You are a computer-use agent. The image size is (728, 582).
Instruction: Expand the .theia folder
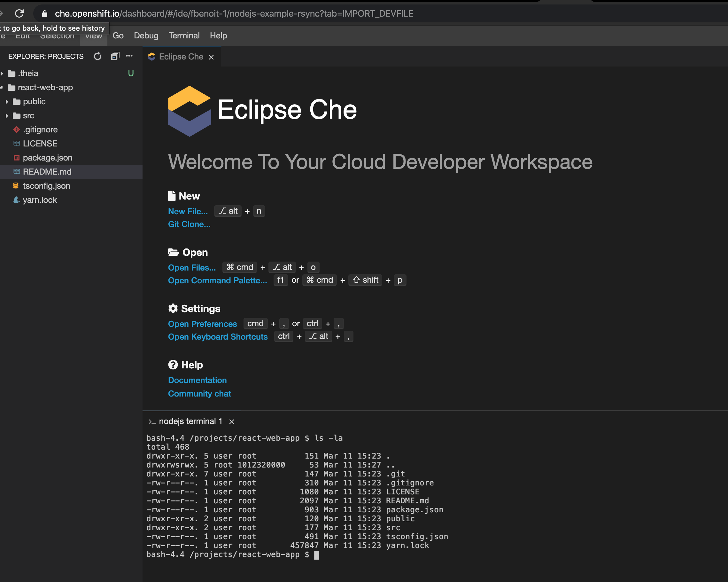click(x=3, y=73)
